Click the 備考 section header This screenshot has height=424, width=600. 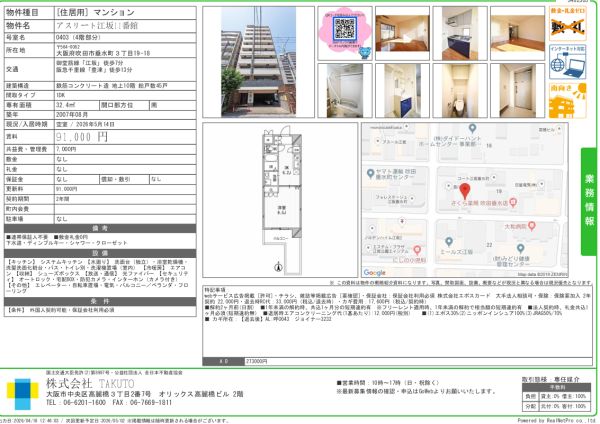100,228
